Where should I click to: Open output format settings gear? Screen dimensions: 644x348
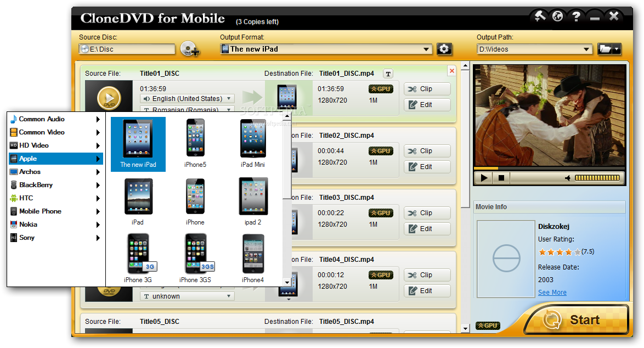click(444, 49)
